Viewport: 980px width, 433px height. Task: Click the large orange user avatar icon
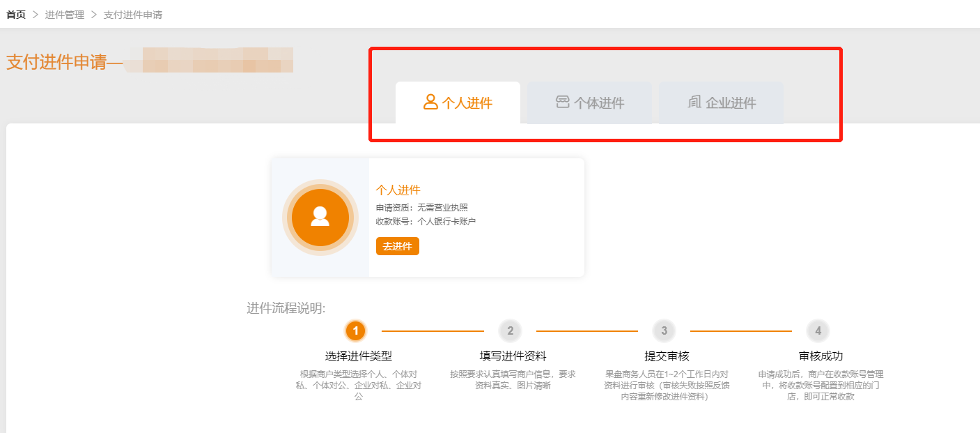[320, 217]
